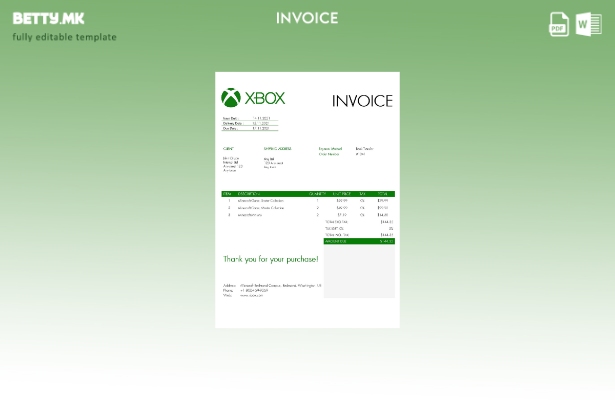Click the Word document format icon
This screenshot has height=400, width=615.
[x=588, y=24]
